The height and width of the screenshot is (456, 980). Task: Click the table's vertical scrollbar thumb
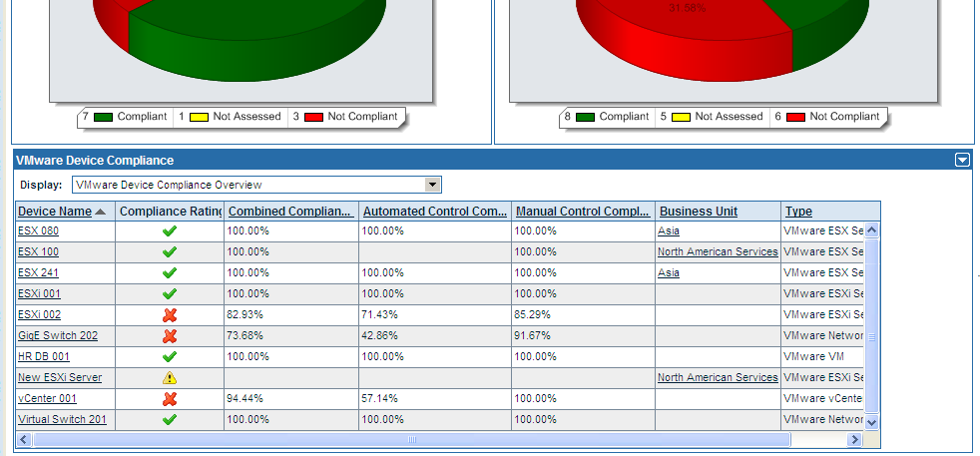[872, 326]
